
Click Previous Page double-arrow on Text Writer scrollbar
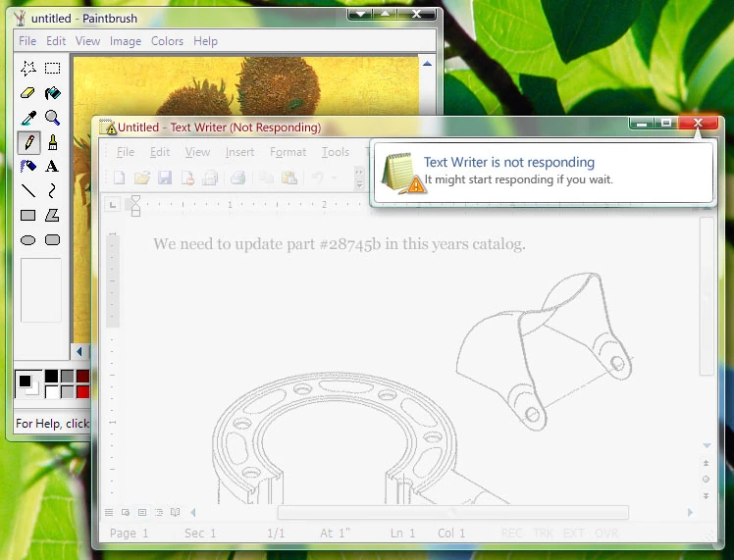pyautogui.click(x=706, y=463)
